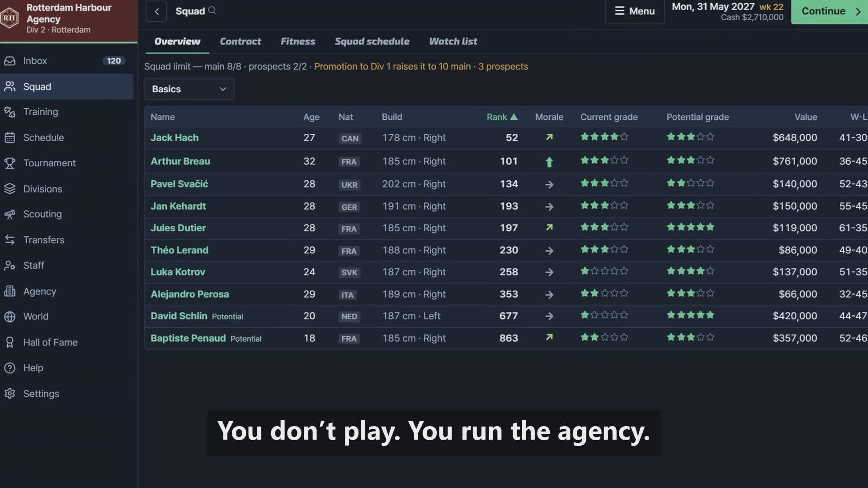The image size is (868, 488).
Task: Click the search icon next to Squad
Action: (x=212, y=10)
